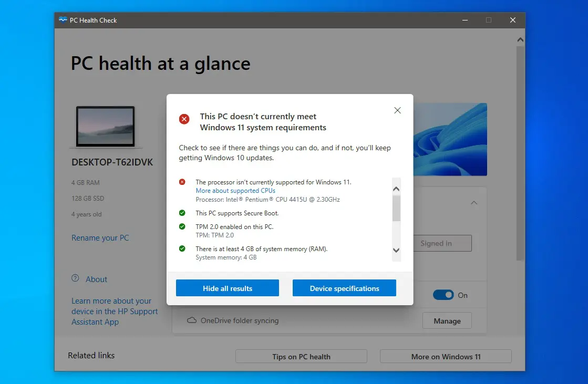This screenshot has width=588, height=384.
Task: Click the Hide all results button
Action: 227,288
